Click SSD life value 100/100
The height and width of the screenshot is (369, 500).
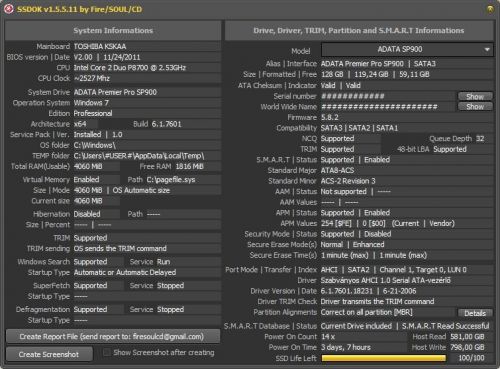click(x=471, y=358)
